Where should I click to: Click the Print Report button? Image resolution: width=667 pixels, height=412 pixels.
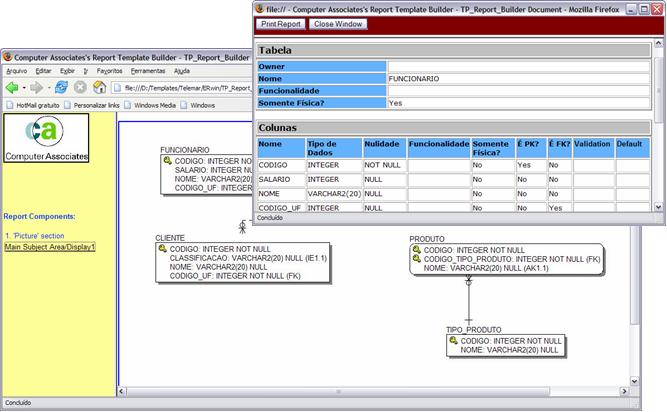click(281, 23)
